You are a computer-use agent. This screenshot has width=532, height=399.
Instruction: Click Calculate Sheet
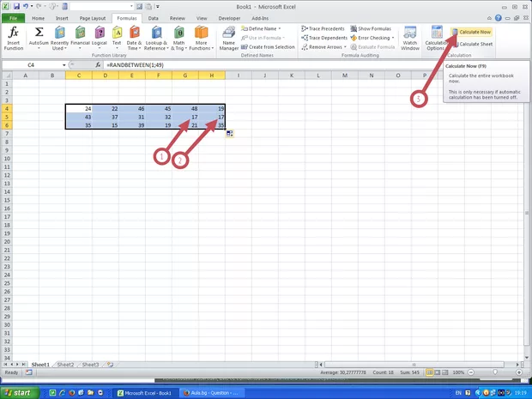[473, 44]
